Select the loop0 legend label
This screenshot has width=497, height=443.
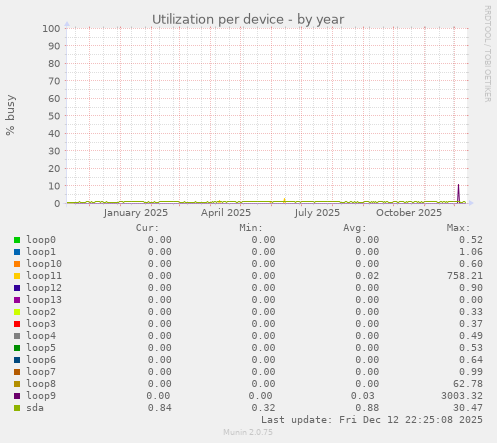point(41,240)
